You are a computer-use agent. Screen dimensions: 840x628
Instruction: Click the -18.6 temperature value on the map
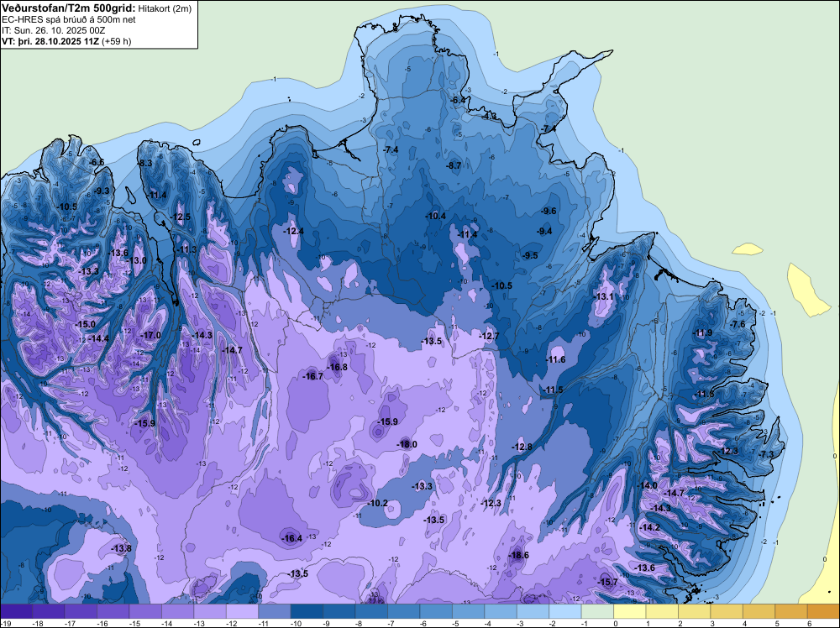coord(518,555)
